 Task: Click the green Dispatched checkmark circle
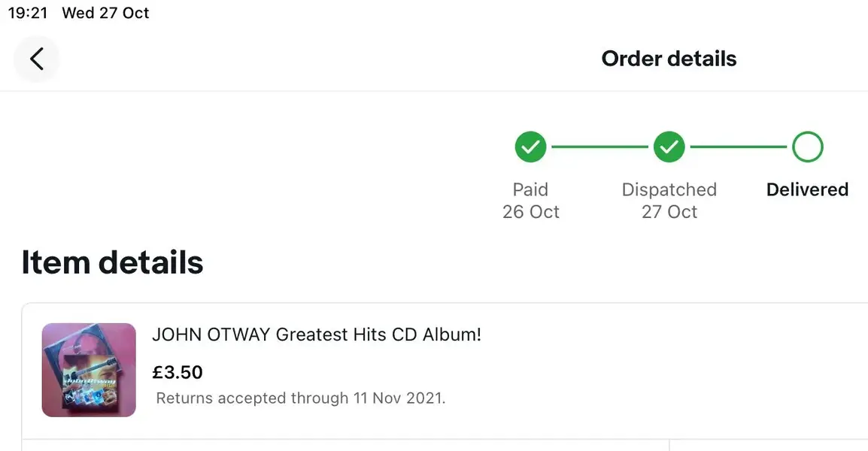click(669, 147)
